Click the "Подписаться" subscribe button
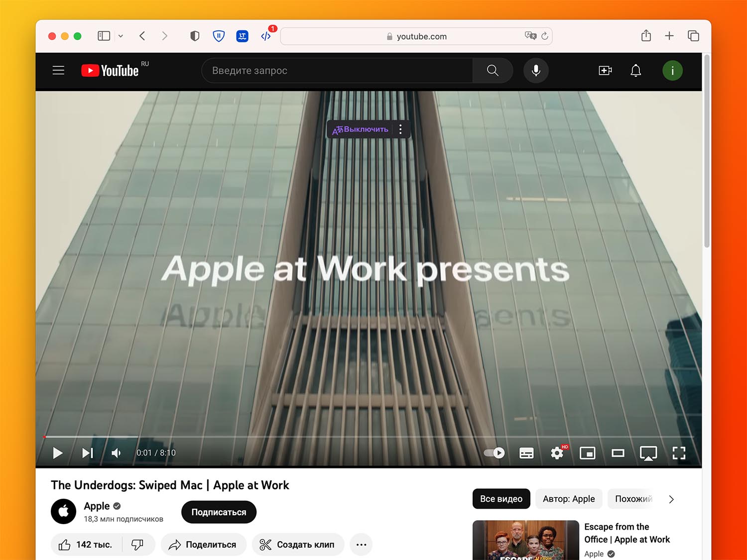 point(219,512)
